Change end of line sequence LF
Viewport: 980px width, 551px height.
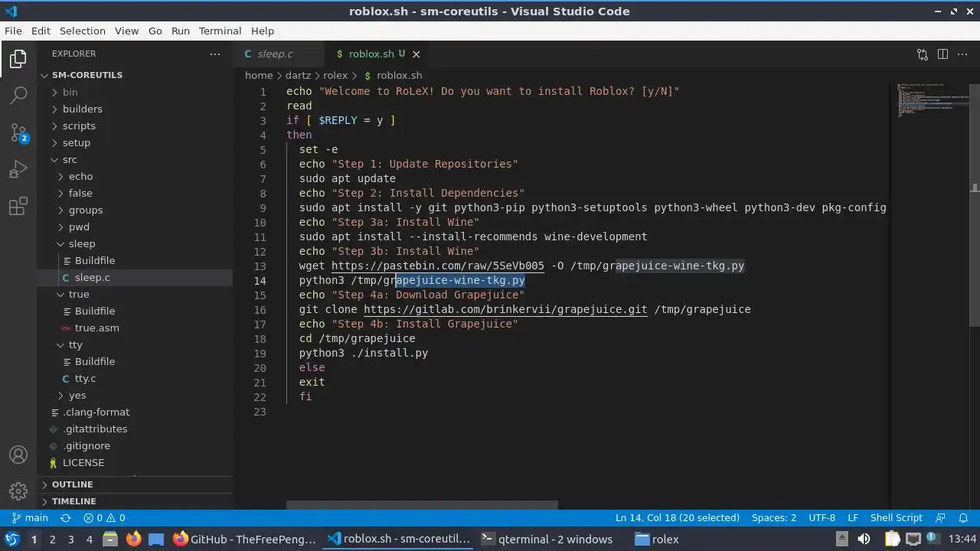click(853, 517)
